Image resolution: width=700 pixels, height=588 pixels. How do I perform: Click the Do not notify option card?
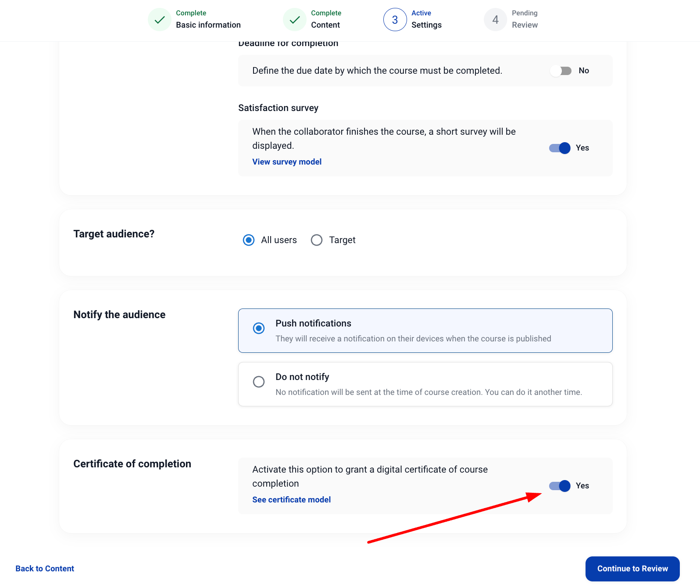click(425, 384)
